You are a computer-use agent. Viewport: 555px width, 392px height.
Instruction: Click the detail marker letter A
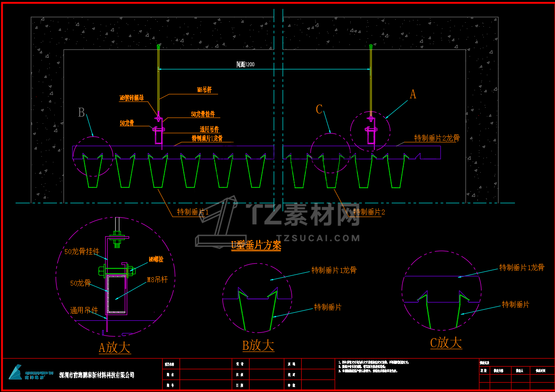pyautogui.click(x=413, y=94)
